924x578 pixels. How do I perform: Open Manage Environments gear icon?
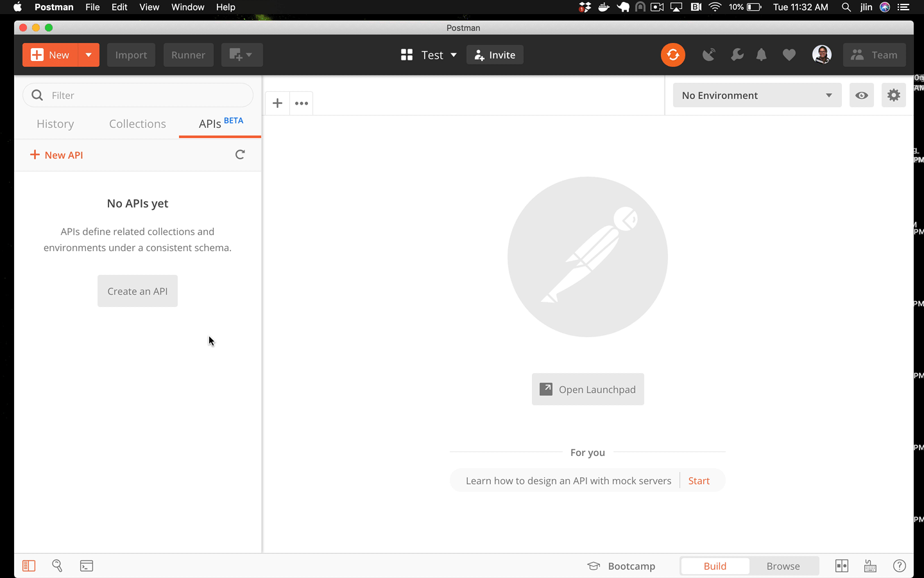(894, 95)
